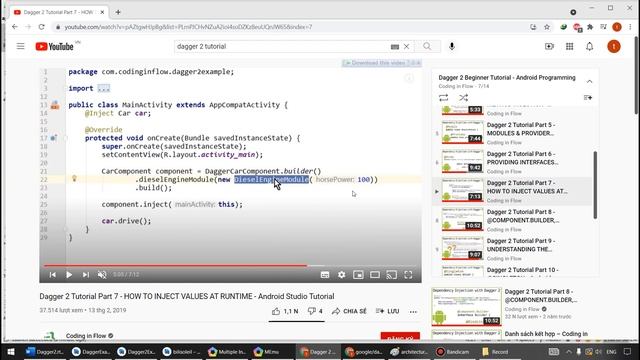
Task: Focus the YouTube search input field
Action: click(282, 47)
